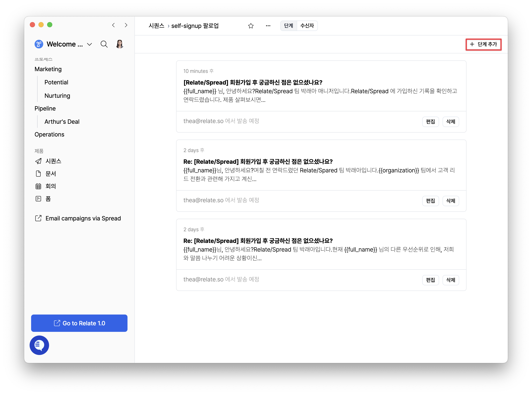Open the user profile avatar

pyautogui.click(x=120, y=44)
